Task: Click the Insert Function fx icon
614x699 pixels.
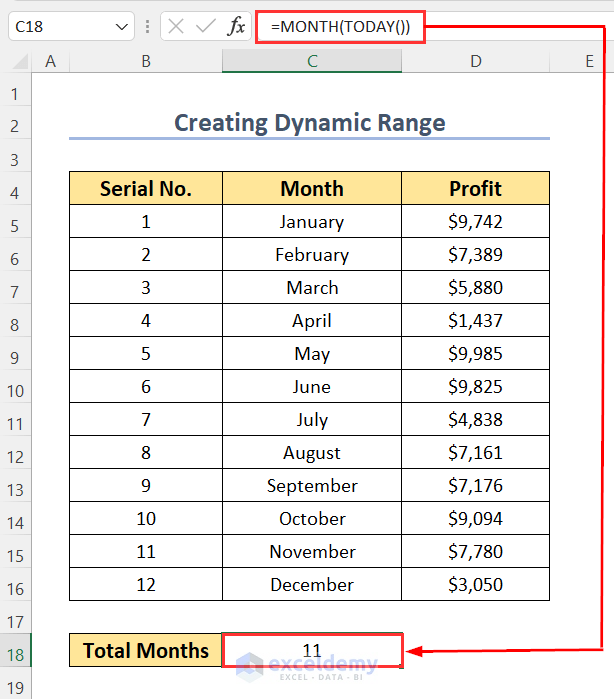Action: 236,27
